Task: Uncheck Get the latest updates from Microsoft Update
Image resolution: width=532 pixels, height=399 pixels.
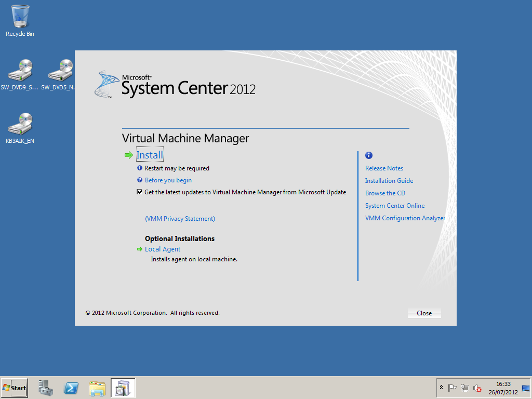Action: [x=139, y=192]
